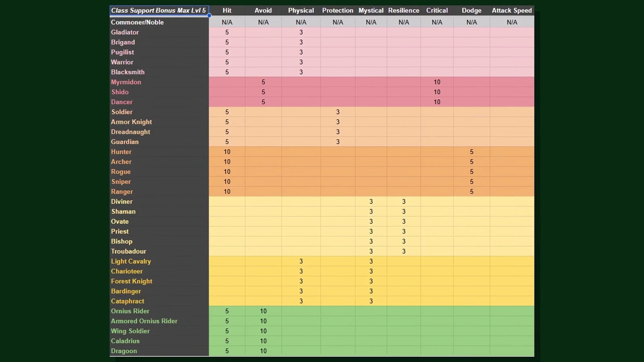Select the Physical column header
Viewport: 644px width, 362px height.
[x=301, y=10]
